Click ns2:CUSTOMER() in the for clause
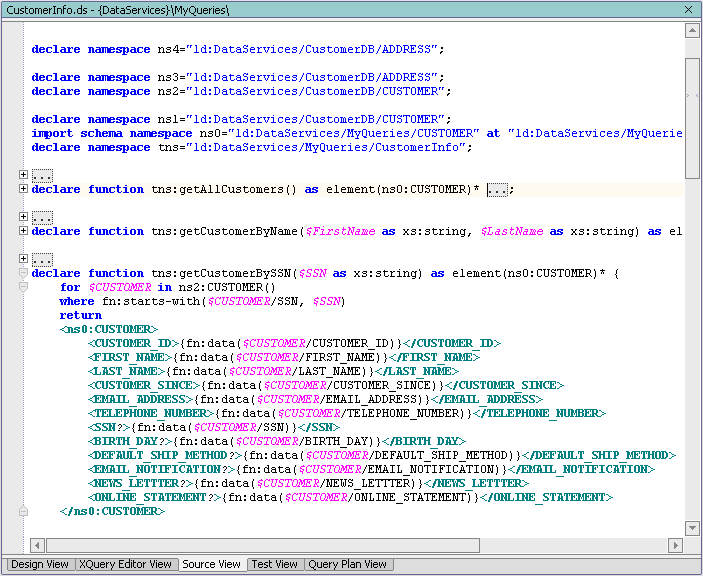 coord(227,287)
